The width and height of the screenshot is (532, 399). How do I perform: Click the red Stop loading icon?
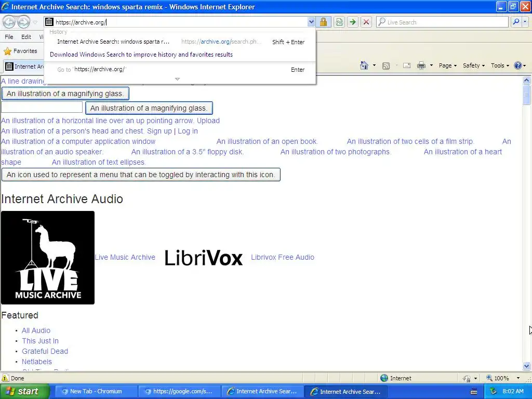366,22
